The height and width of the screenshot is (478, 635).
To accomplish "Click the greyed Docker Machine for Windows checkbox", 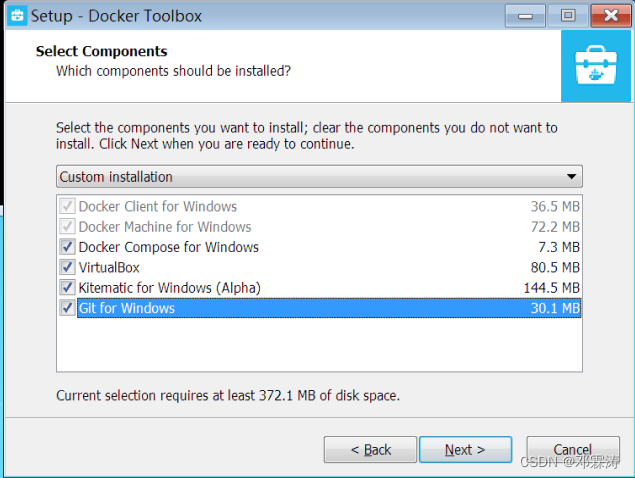I will click(x=67, y=227).
